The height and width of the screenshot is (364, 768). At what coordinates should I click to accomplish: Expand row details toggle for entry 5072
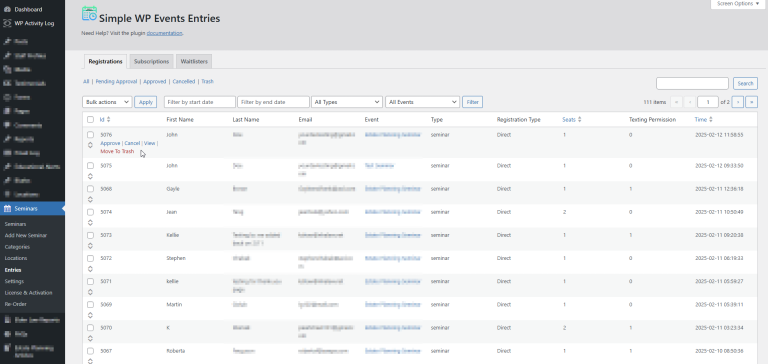pyautogui.click(x=90, y=269)
